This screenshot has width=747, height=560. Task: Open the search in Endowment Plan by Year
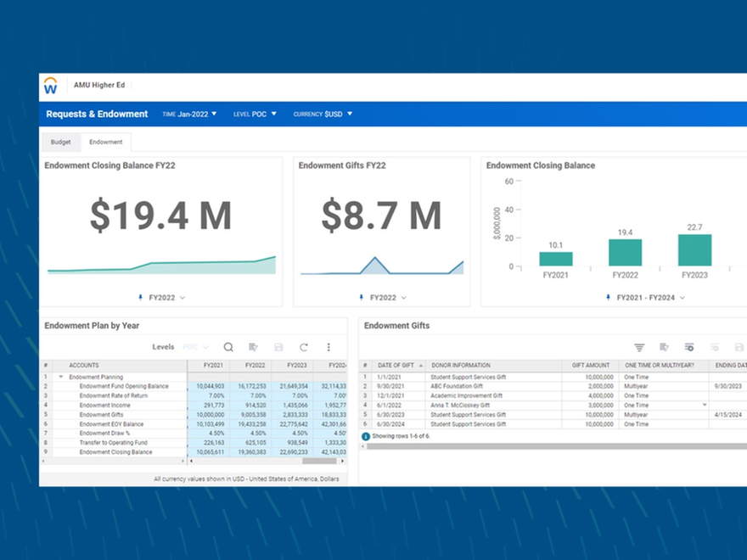(228, 346)
